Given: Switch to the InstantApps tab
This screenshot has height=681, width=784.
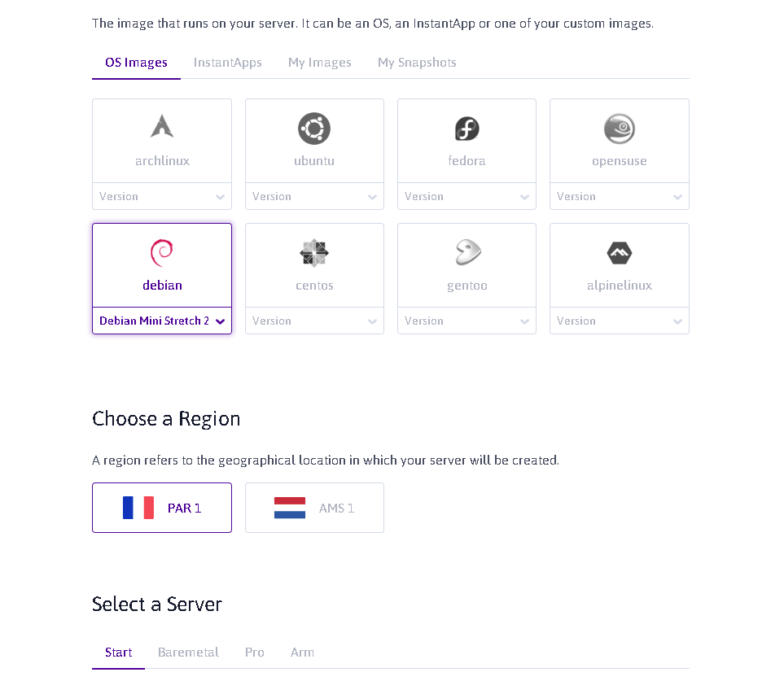Looking at the screenshot, I should [227, 63].
